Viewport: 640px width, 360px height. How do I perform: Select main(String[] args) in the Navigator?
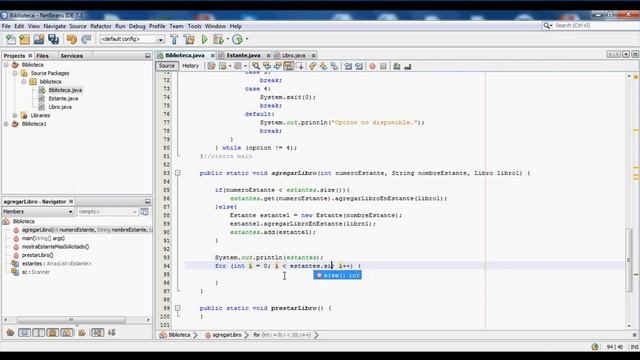tap(43, 238)
